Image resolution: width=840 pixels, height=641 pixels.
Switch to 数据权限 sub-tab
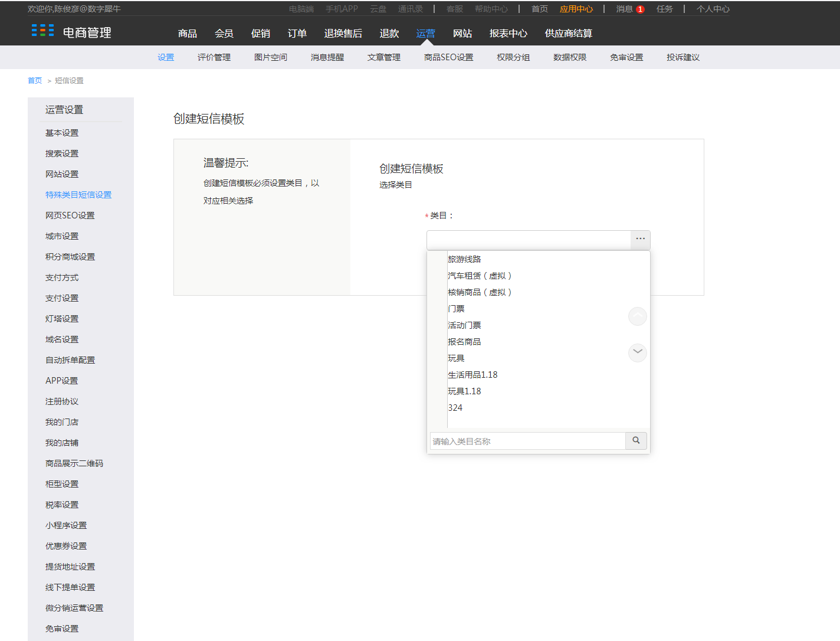(x=570, y=57)
